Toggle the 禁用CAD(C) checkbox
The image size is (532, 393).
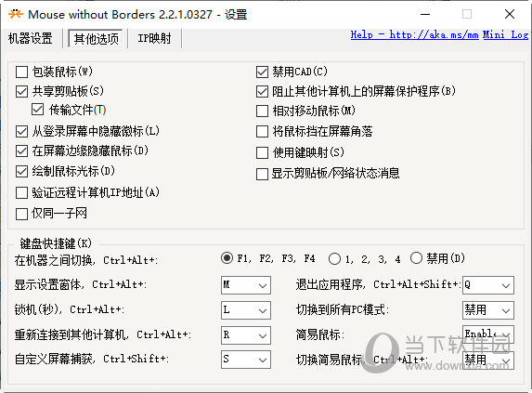[x=262, y=72]
